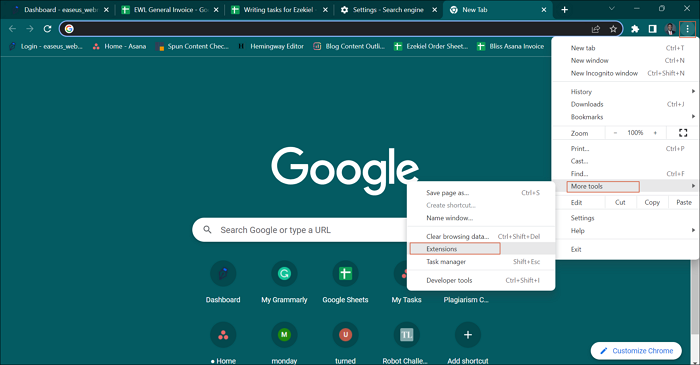
Task: Select Find... from Chrome menu
Action: 625,174
